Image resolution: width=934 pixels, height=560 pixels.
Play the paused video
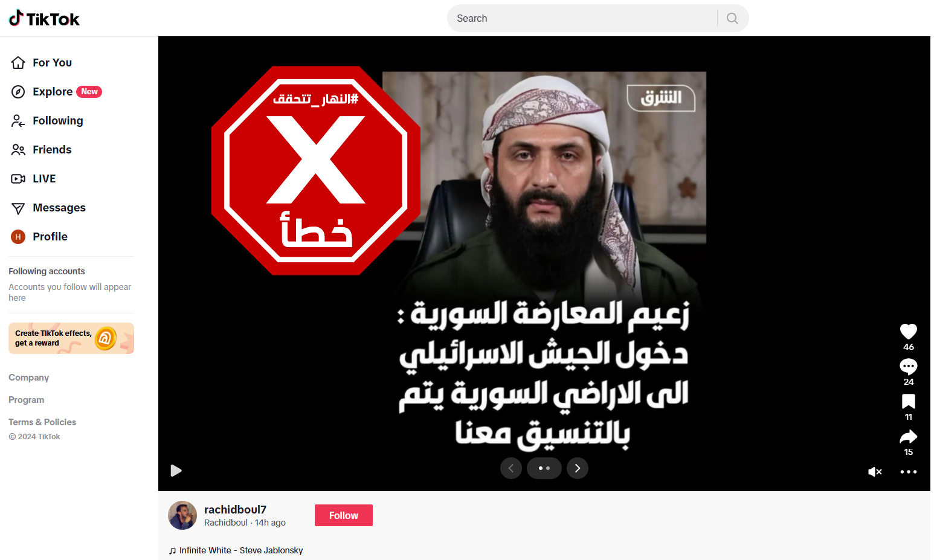[176, 471]
